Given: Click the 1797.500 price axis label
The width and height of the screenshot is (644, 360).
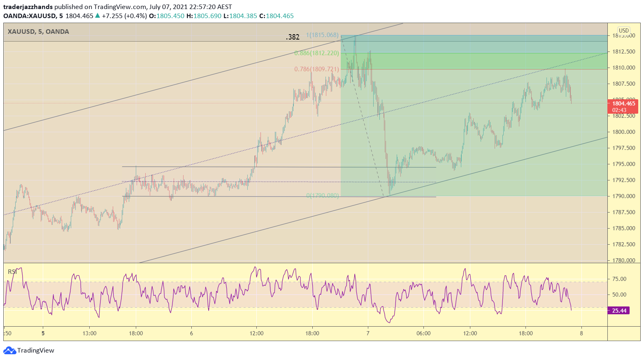Looking at the screenshot, I should pos(624,148).
